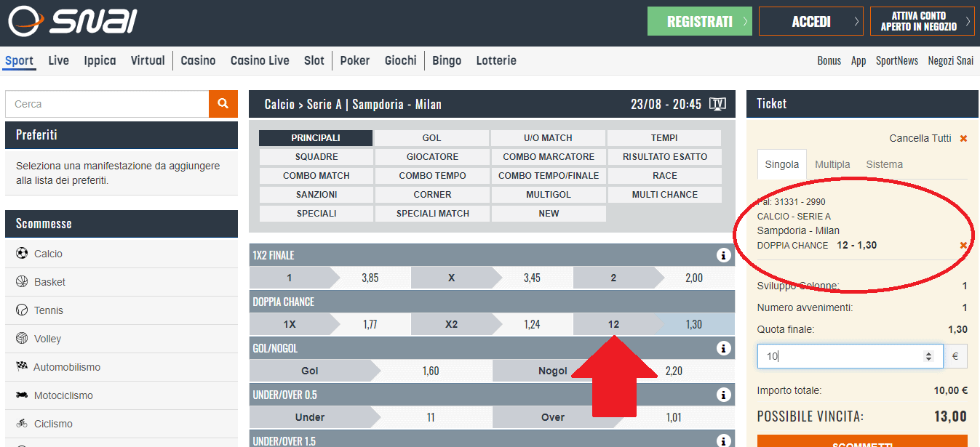The image size is (980, 447).
Task: Select the U/O MATCH market filter
Action: [x=548, y=138]
